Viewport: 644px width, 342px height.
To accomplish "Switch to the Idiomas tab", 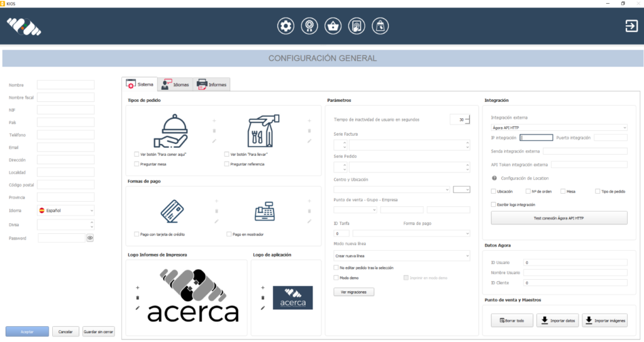I will click(175, 85).
